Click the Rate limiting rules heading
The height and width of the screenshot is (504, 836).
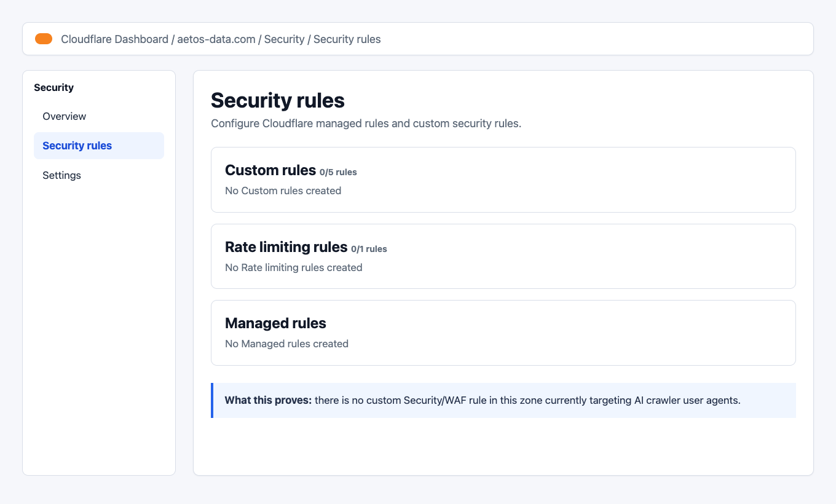point(286,247)
